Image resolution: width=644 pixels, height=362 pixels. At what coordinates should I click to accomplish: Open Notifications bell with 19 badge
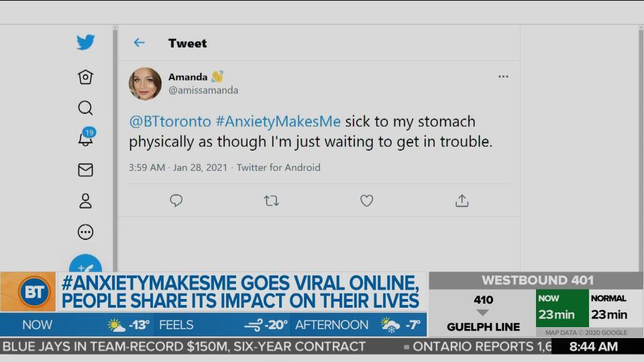point(87,137)
